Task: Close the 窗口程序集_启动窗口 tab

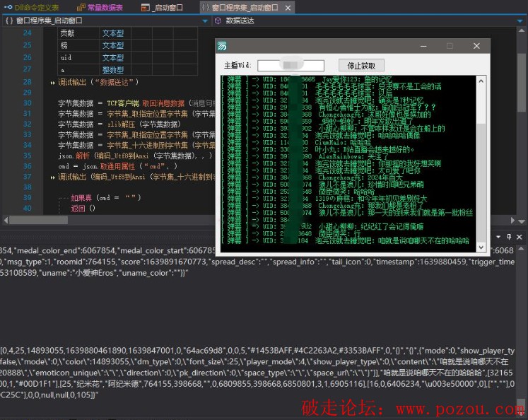Action: point(288,8)
